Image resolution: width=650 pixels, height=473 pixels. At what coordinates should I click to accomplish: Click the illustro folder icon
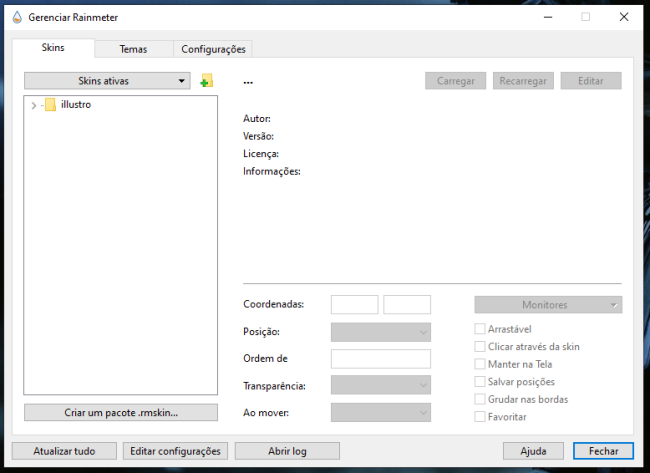[x=50, y=104]
